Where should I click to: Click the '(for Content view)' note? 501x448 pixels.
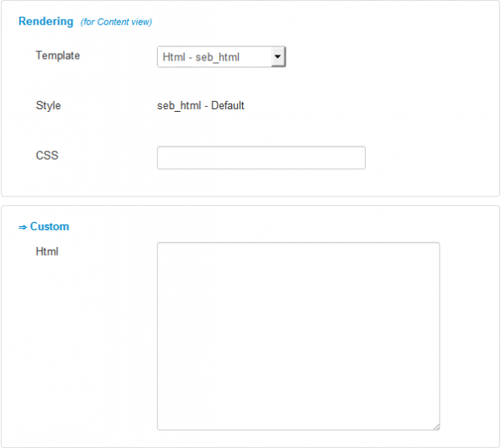click(x=116, y=22)
